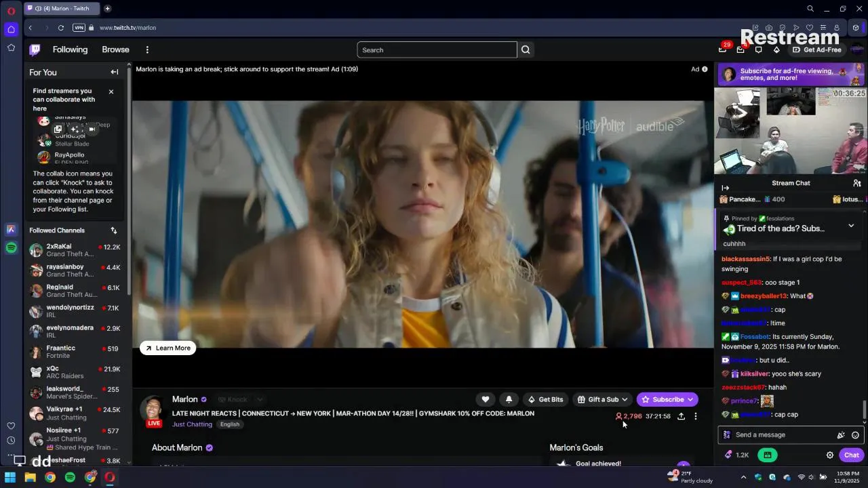Open the Opera sidebar home icon
868x488 pixels.
(11, 29)
